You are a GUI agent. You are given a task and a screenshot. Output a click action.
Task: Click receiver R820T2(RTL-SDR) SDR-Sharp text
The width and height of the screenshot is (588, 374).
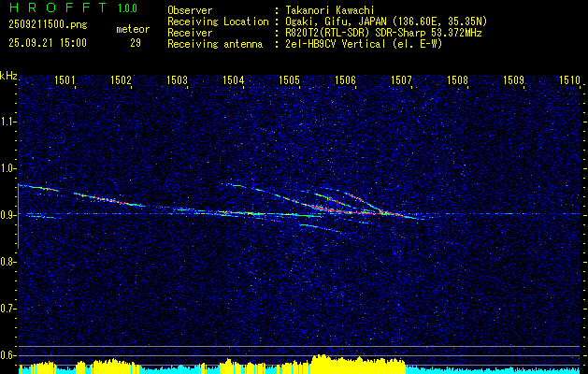383,33
